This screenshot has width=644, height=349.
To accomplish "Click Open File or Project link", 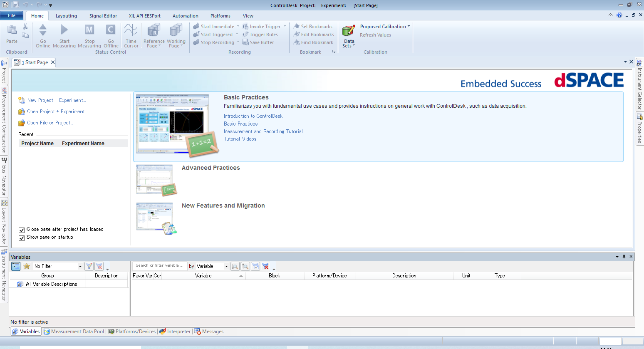I will pyautogui.click(x=50, y=123).
